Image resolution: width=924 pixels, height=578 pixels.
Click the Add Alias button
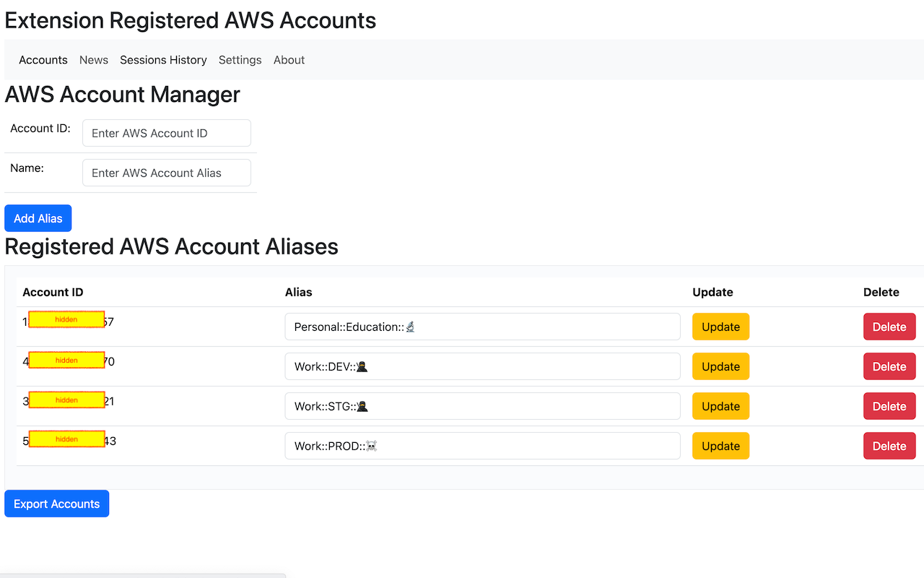coord(38,217)
